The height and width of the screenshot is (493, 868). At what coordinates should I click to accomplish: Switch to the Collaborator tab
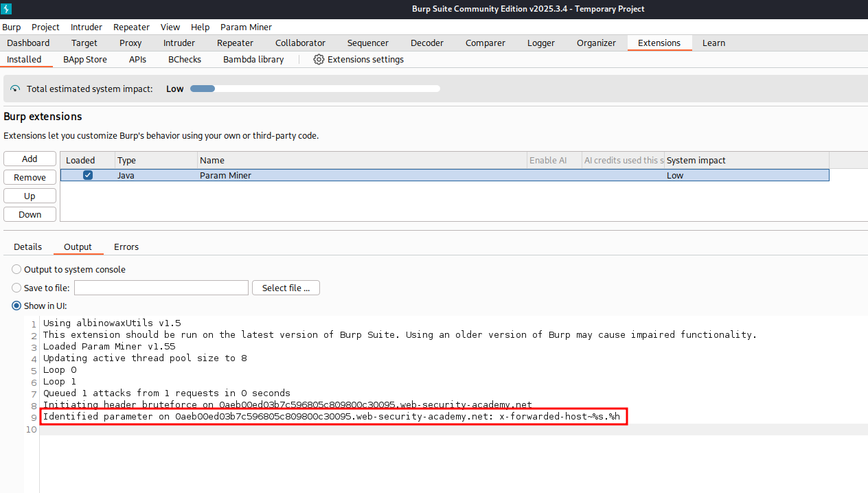tap(301, 43)
